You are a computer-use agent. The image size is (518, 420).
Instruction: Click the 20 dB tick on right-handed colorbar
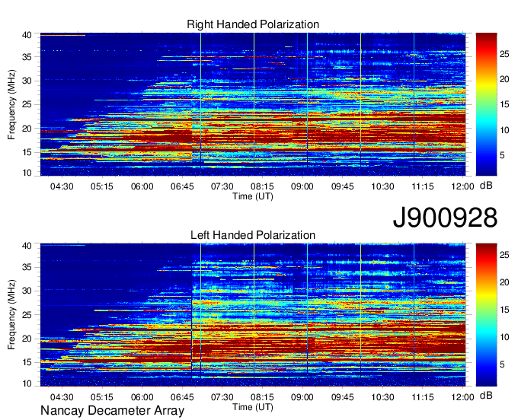pyautogui.click(x=504, y=79)
